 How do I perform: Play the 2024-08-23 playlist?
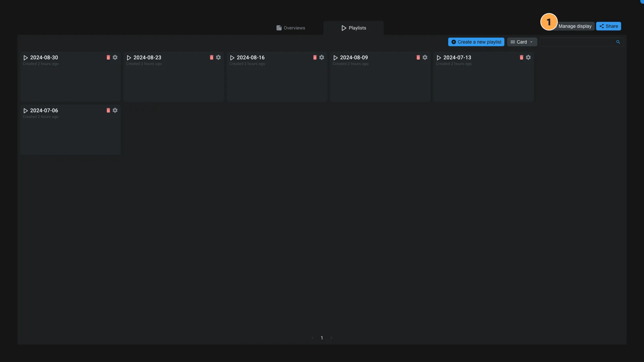[x=129, y=58]
